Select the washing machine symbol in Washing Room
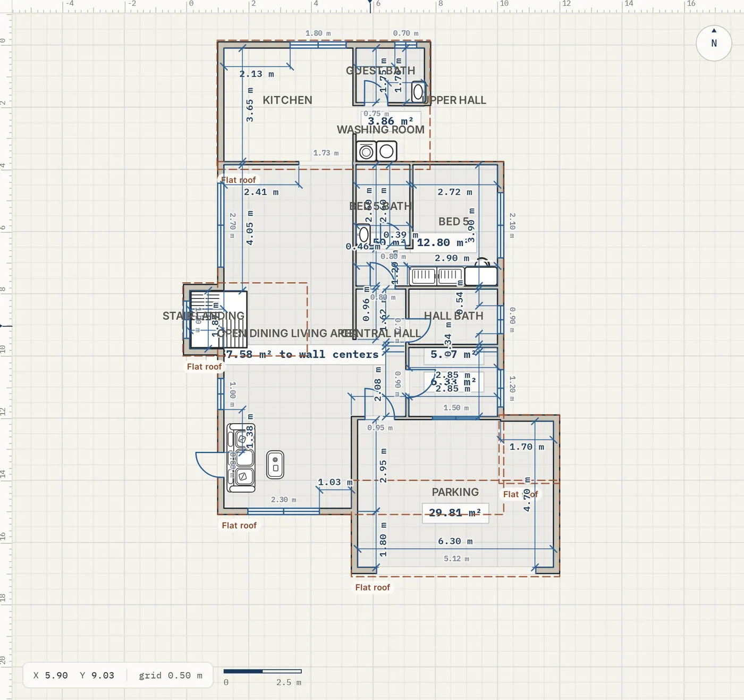 (366, 151)
